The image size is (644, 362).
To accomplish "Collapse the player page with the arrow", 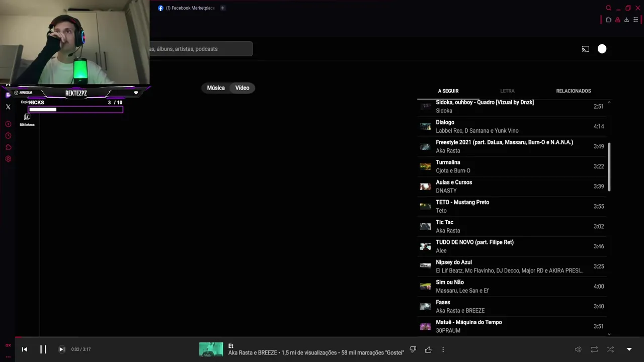I will click(629, 349).
